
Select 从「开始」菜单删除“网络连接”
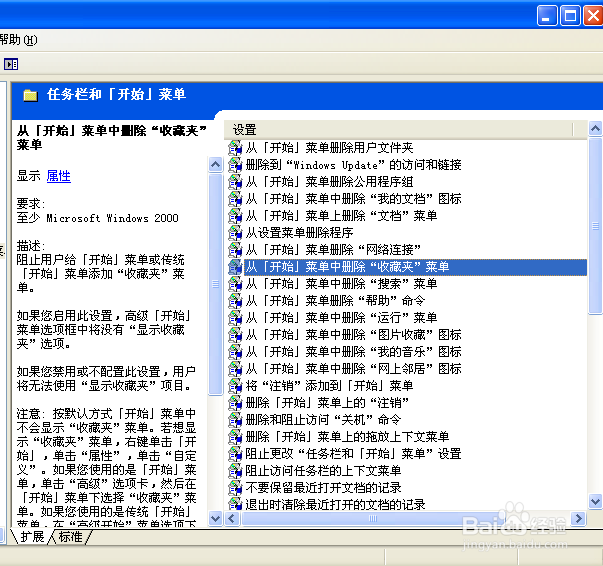click(333, 250)
